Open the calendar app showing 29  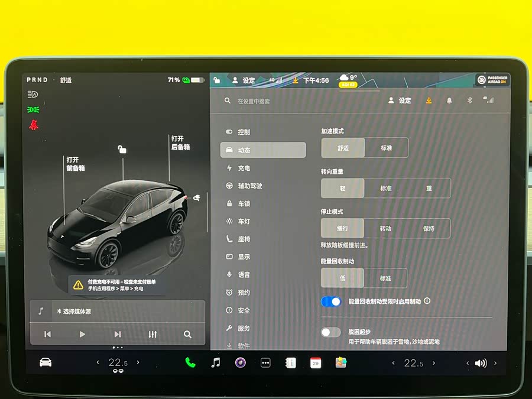(x=316, y=363)
